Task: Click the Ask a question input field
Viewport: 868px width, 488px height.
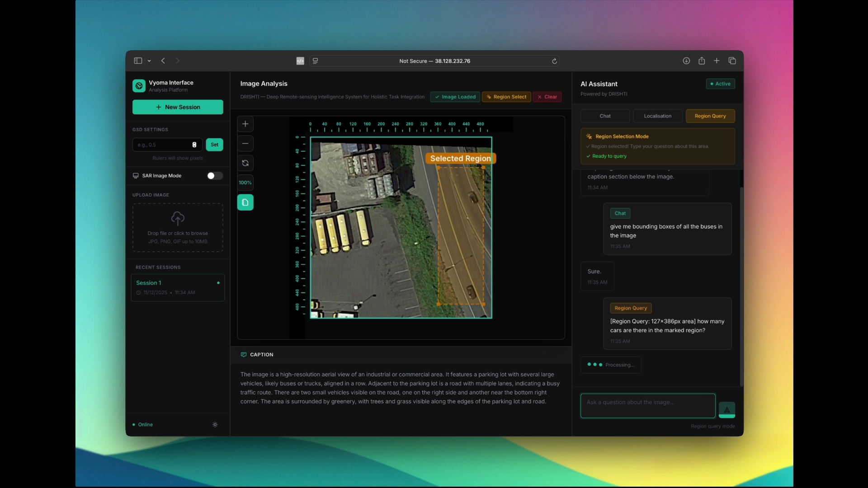Action: [x=647, y=406]
